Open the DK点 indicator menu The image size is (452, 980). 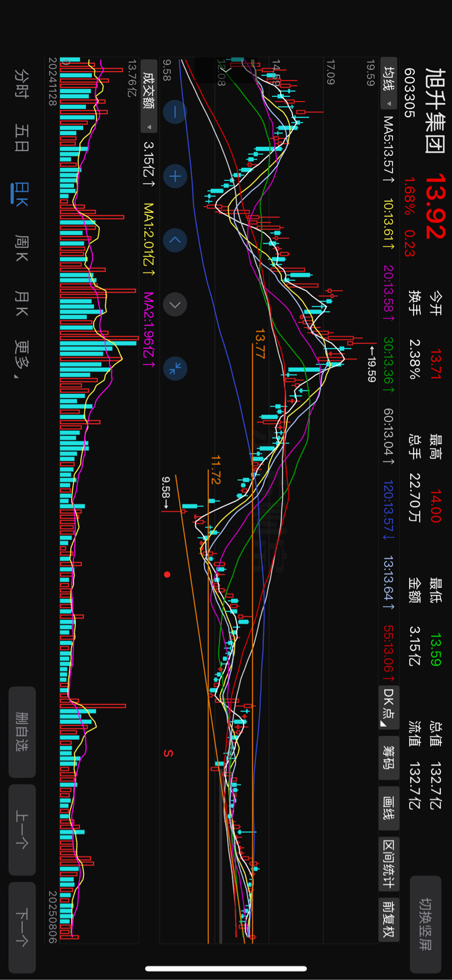tap(388, 707)
